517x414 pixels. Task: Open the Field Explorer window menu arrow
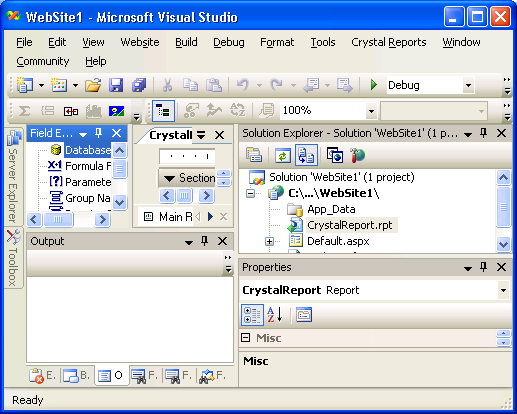click(x=83, y=134)
